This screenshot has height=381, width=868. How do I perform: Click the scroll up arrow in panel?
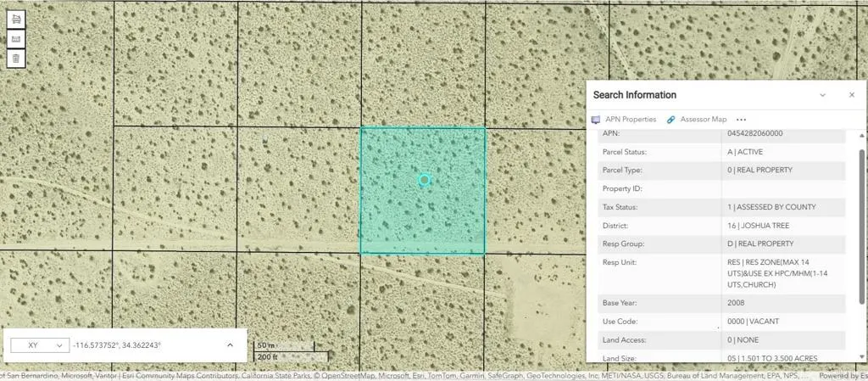863,136
